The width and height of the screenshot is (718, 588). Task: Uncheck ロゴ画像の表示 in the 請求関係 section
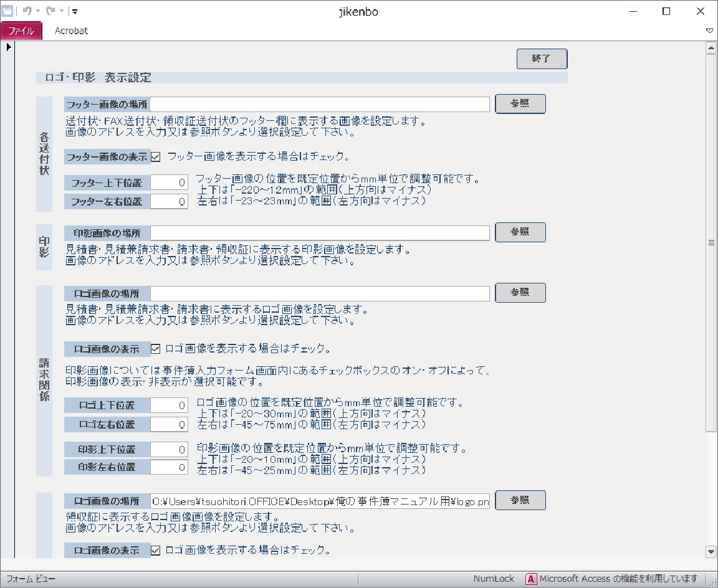156,349
